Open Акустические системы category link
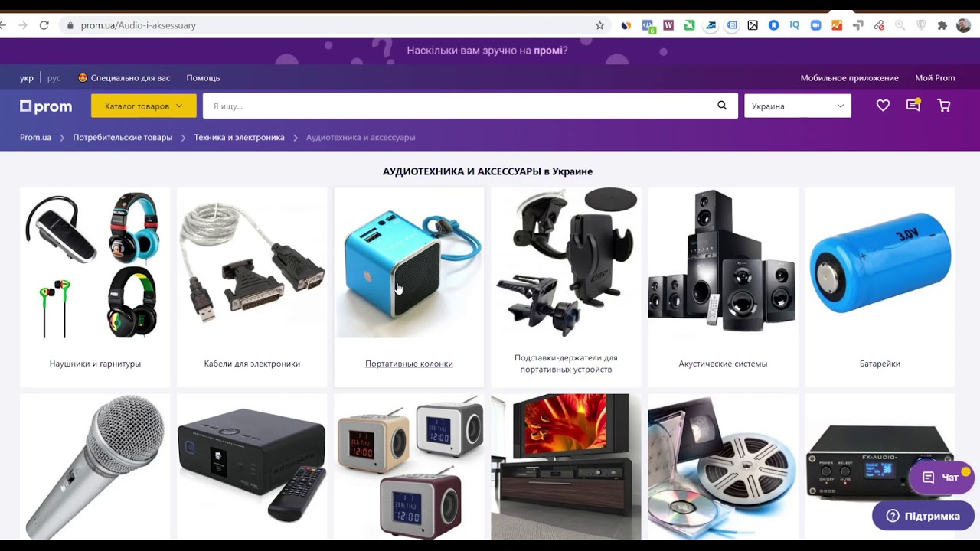Screen dimensions: 980x551 [723, 364]
